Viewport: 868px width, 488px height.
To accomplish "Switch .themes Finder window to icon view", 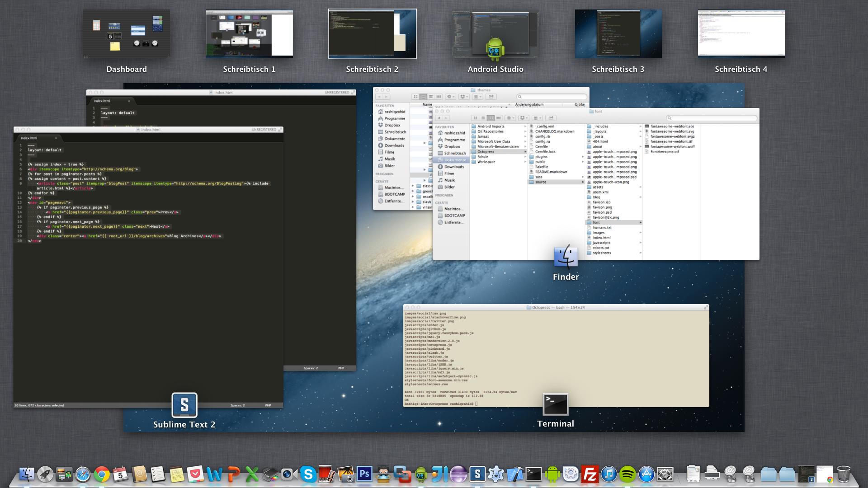I will [415, 97].
